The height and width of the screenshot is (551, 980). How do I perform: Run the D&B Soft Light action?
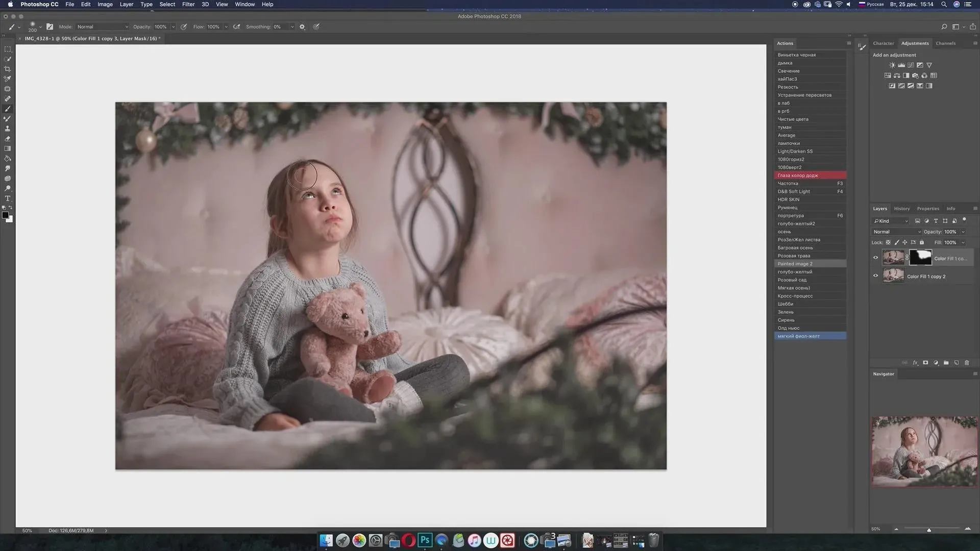tap(794, 191)
